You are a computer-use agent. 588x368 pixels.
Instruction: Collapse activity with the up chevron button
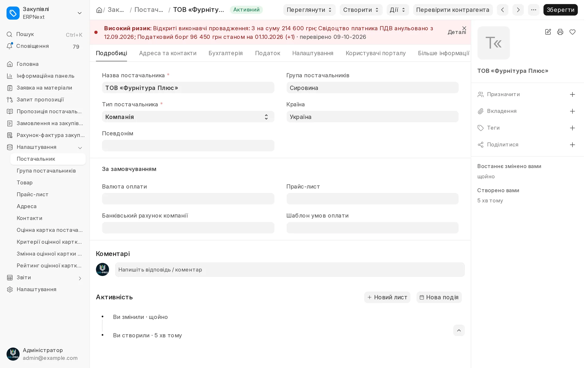tap(459, 330)
